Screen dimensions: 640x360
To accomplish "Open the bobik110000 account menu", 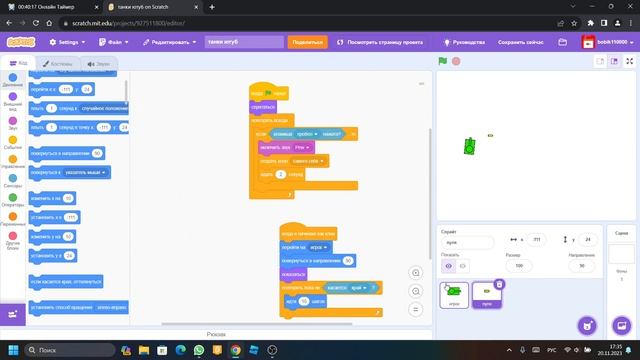I will coord(608,42).
